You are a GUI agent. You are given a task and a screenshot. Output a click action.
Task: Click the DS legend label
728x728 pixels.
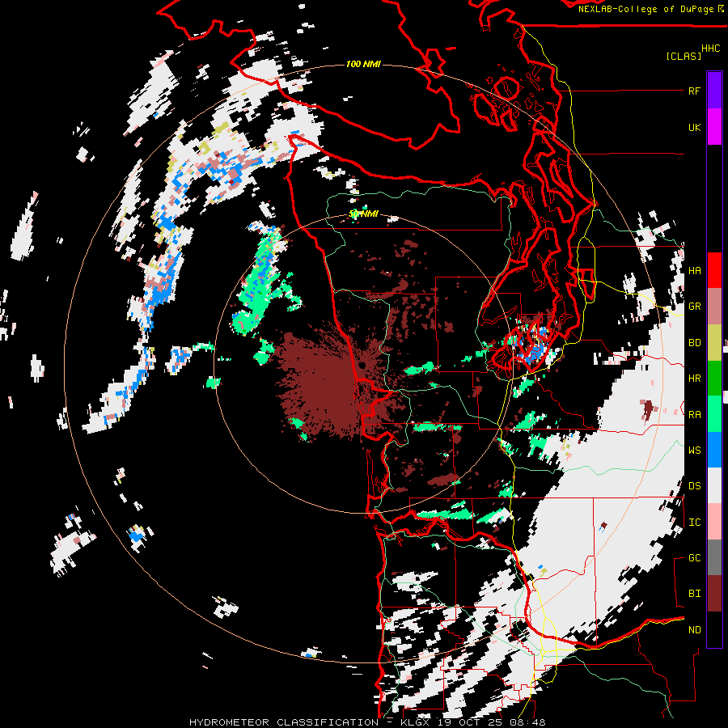694,486
